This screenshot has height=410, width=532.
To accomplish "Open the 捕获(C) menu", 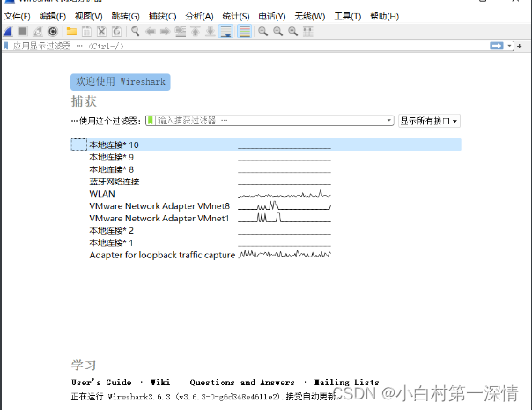I will pyautogui.click(x=163, y=16).
